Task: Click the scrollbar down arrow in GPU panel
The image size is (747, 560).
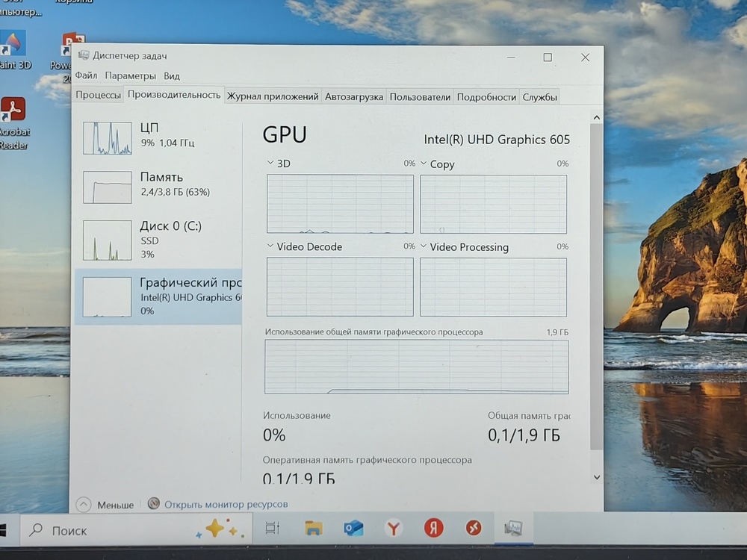Action: tap(596, 477)
